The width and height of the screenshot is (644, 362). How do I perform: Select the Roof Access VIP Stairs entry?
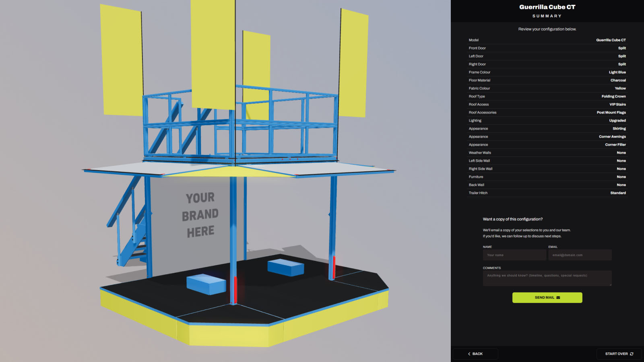[x=547, y=104]
